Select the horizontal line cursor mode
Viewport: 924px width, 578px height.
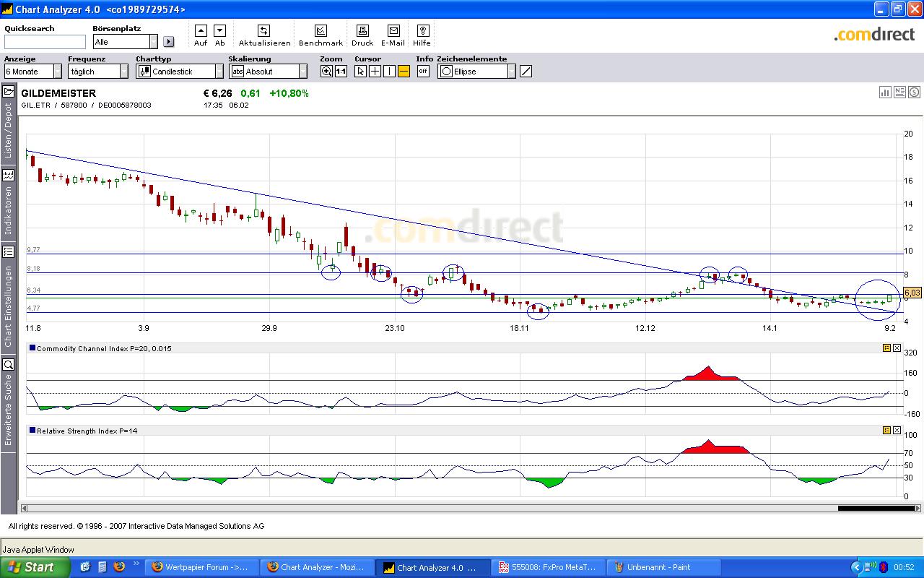point(404,72)
